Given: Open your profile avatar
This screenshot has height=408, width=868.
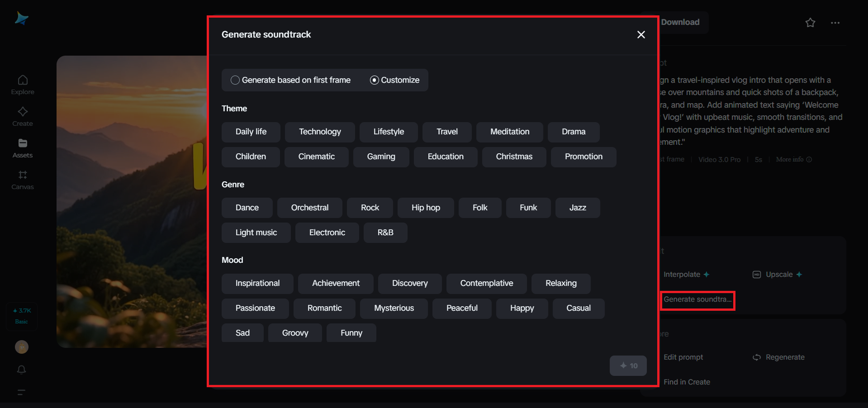Looking at the screenshot, I should (21, 347).
